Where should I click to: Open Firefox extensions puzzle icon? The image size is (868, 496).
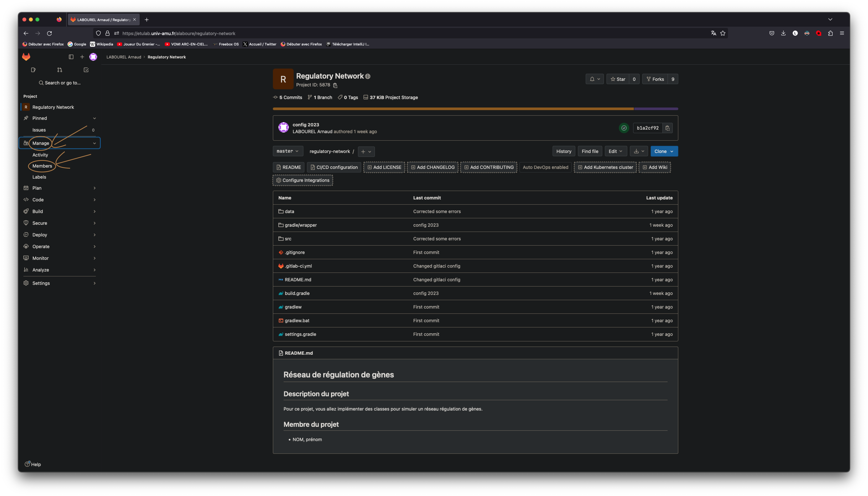830,33
